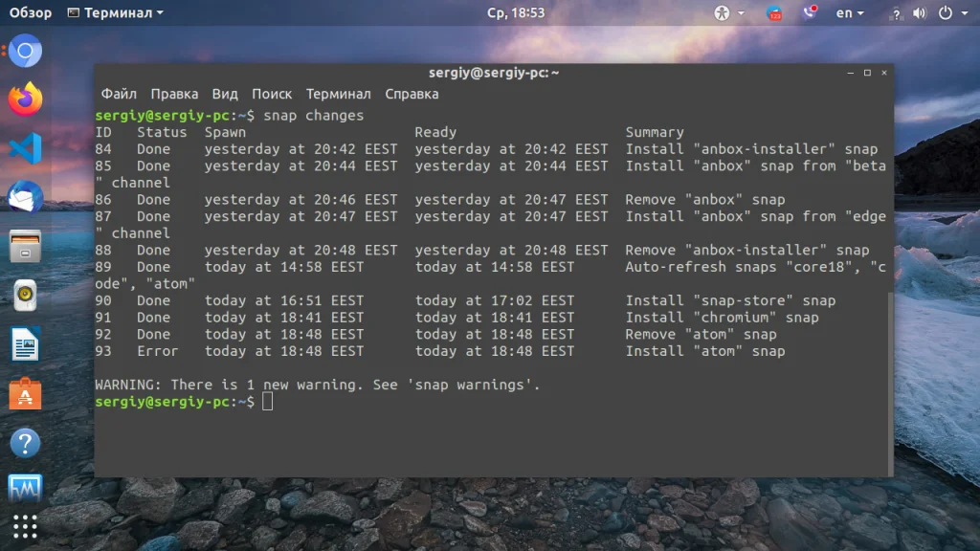Click the network status tray icon
The width and height of the screenshot is (980, 551).
pos(896,13)
